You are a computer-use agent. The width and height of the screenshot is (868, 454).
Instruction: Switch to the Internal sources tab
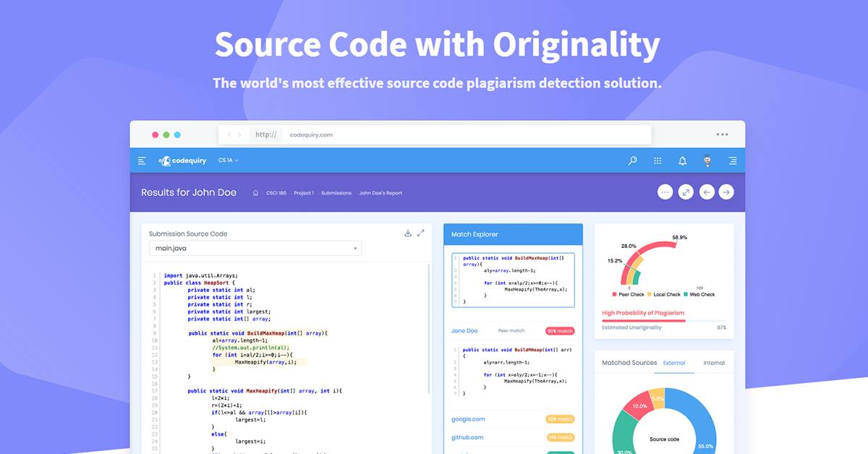click(714, 363)
